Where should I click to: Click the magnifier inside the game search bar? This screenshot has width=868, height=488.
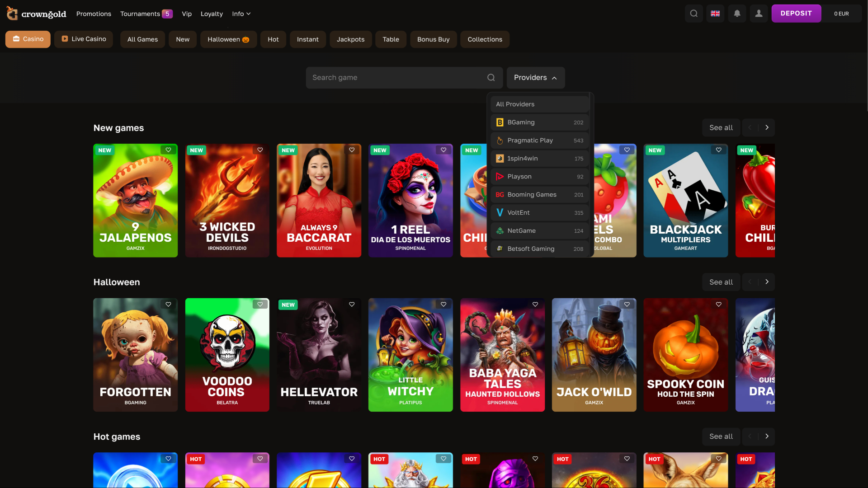(491, 77)
